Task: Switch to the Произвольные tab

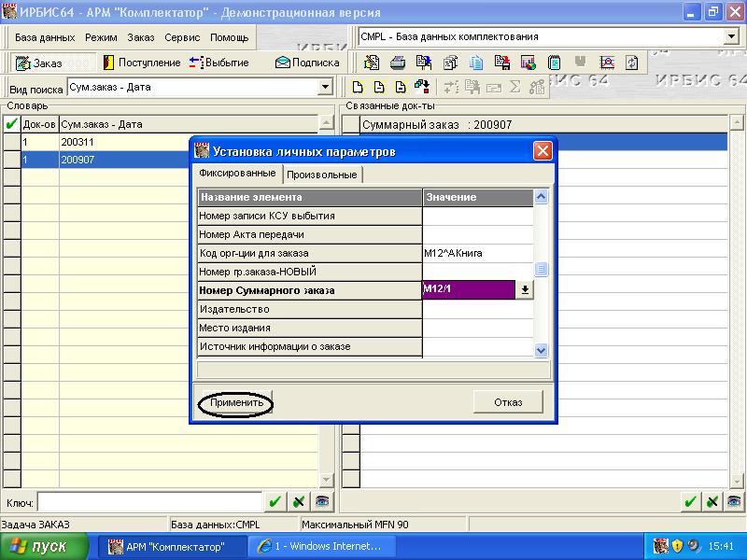Action: (x=321, y=175)
